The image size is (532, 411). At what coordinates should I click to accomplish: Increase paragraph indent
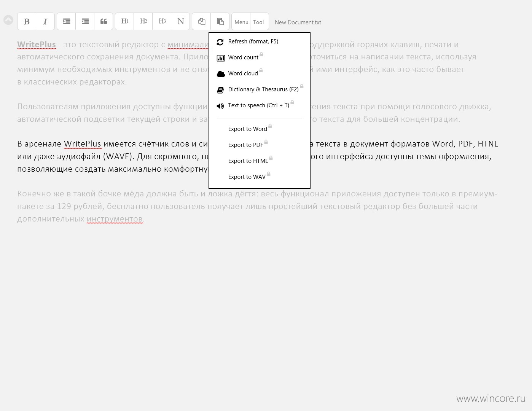pyautogui.click(x=67, y=21)
